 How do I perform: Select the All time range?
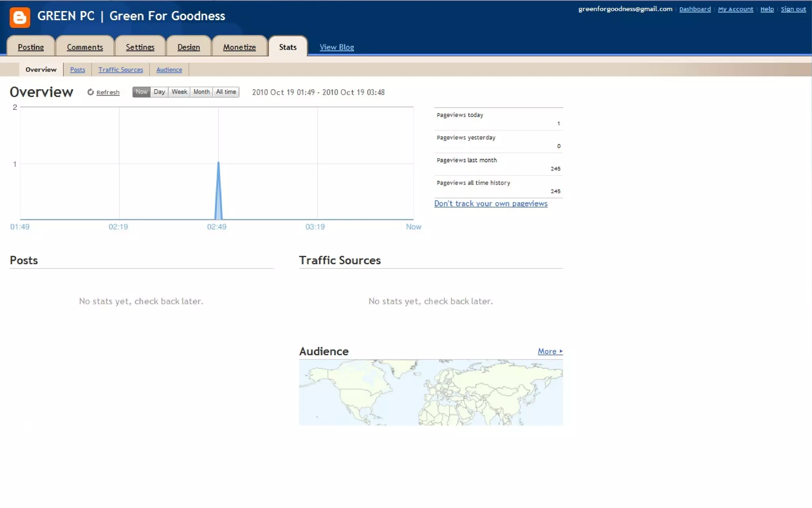[x=226, y=92]
